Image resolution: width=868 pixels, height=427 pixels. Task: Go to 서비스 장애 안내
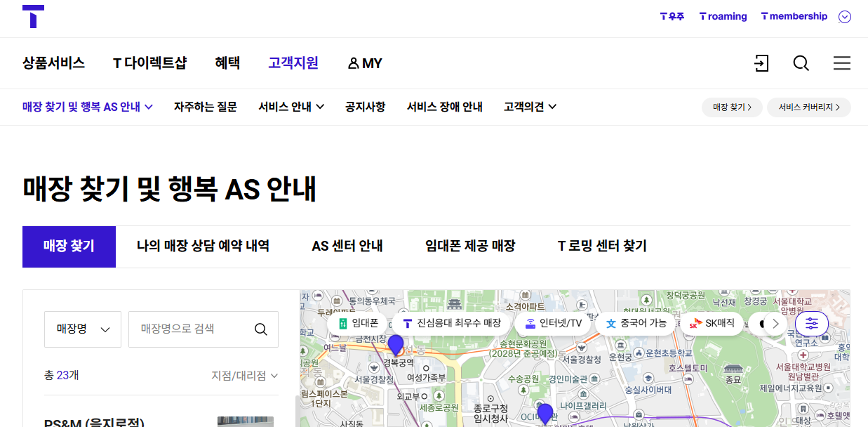(445, 107)
